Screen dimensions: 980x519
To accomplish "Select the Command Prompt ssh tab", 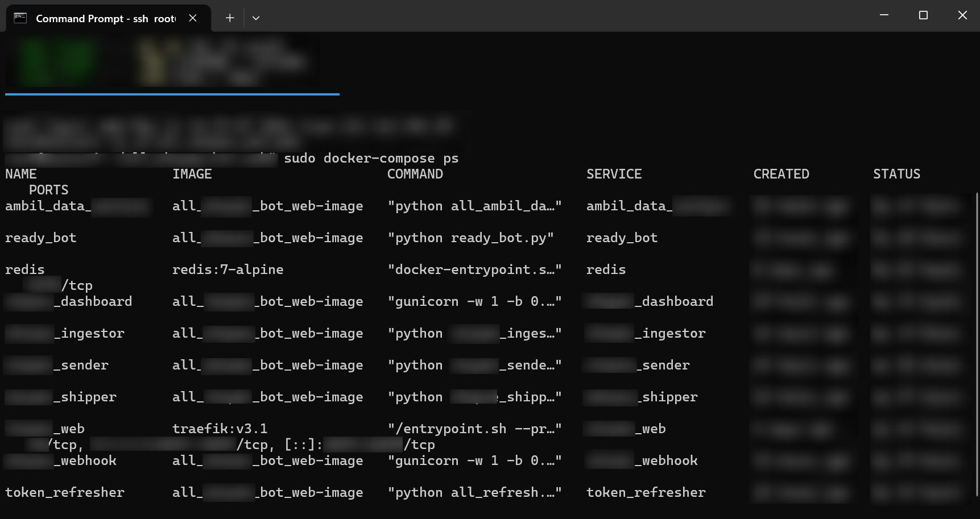I will 108,18.
